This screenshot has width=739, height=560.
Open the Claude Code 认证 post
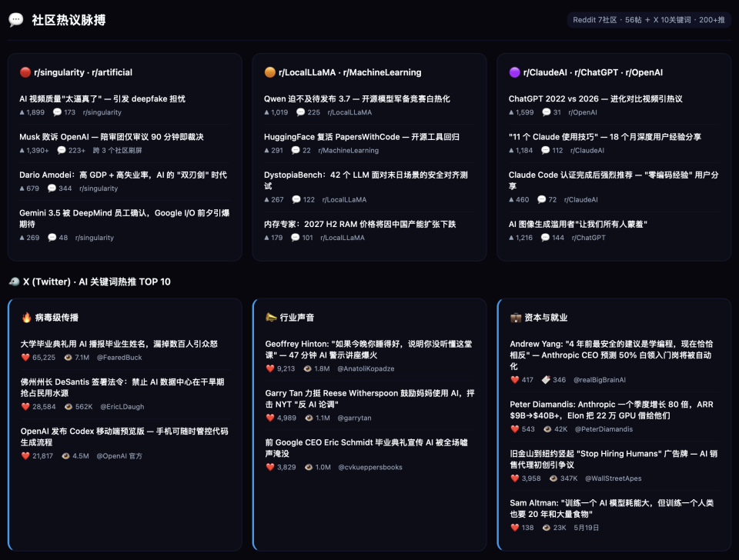point(614,180)
